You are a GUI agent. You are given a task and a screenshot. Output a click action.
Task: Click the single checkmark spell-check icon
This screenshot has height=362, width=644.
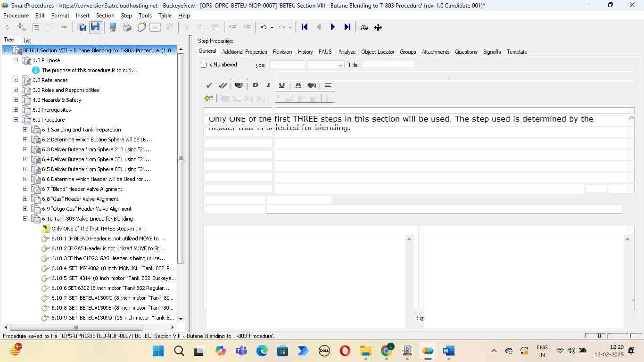tap(209, 85)
